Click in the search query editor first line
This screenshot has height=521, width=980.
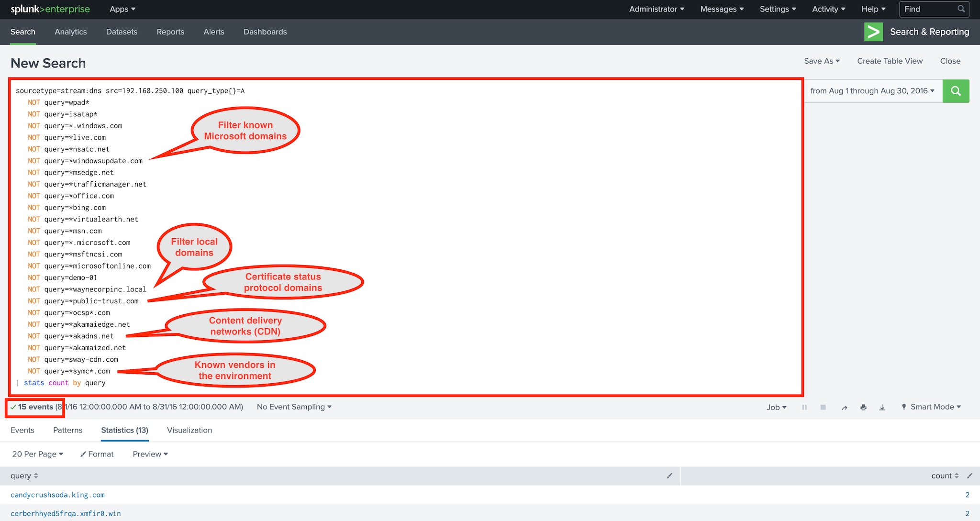point(130,90)
